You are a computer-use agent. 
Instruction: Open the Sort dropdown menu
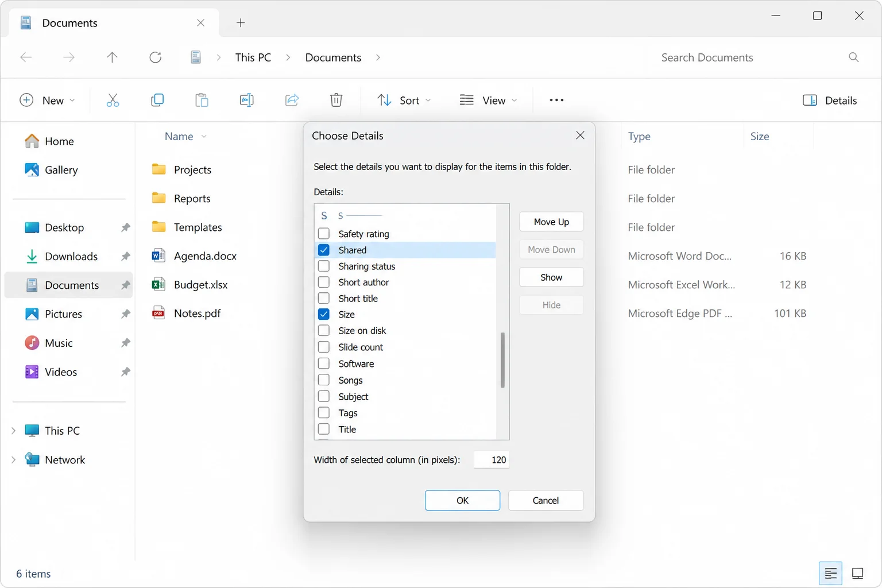404,100
